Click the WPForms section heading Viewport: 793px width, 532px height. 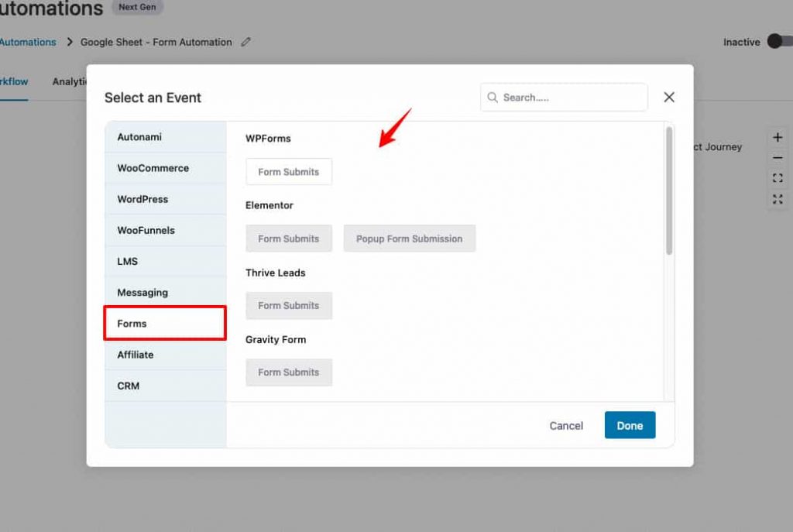(268, 139)
